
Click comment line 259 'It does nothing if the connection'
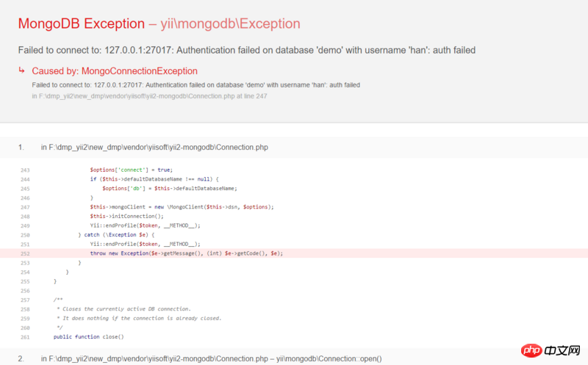pyautogui.click(x=139, y=319)
